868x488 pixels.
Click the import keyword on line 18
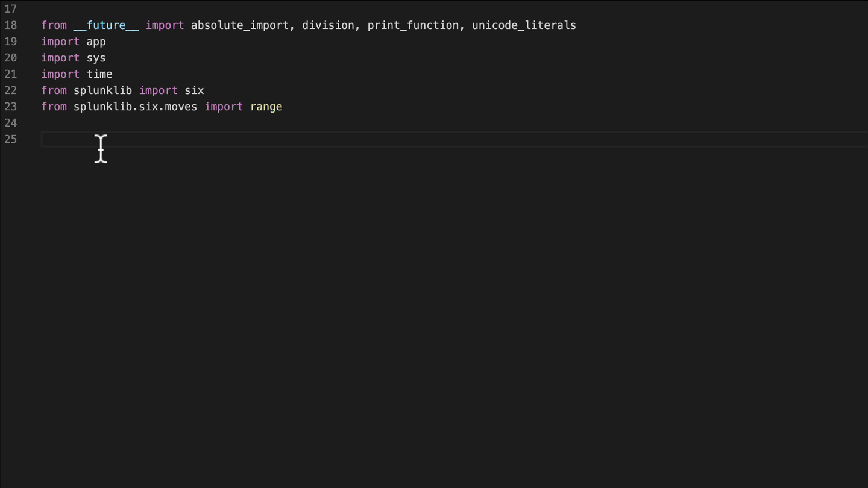(165, 25)
